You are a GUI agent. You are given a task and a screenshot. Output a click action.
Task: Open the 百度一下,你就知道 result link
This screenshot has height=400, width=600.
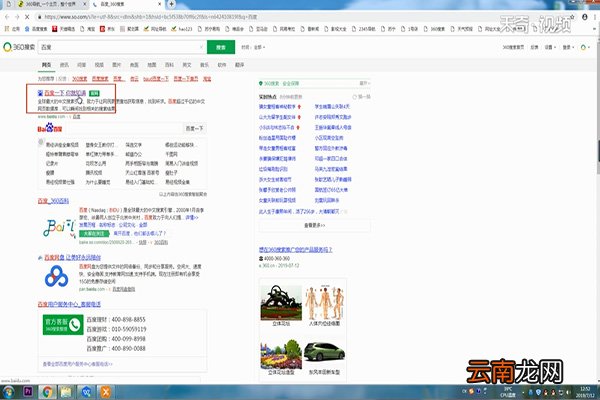[65, 93]
